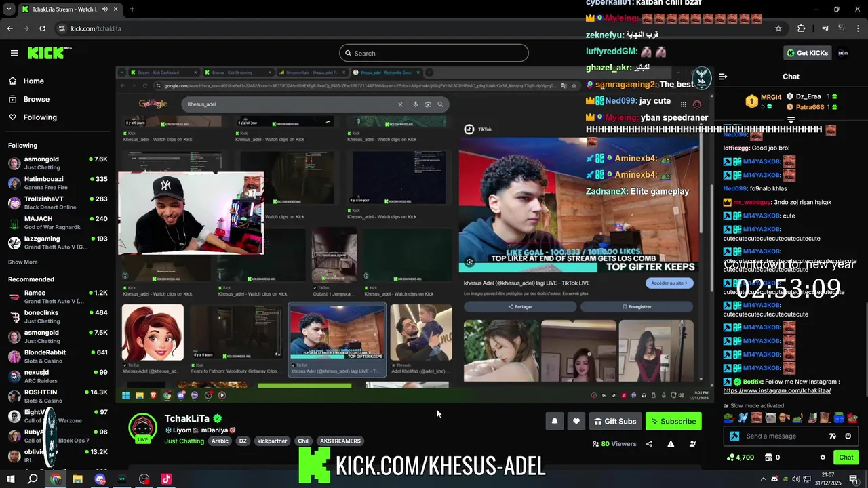
Task: Open BlondeRabbit recommended channel
Action: coord(58,357)
